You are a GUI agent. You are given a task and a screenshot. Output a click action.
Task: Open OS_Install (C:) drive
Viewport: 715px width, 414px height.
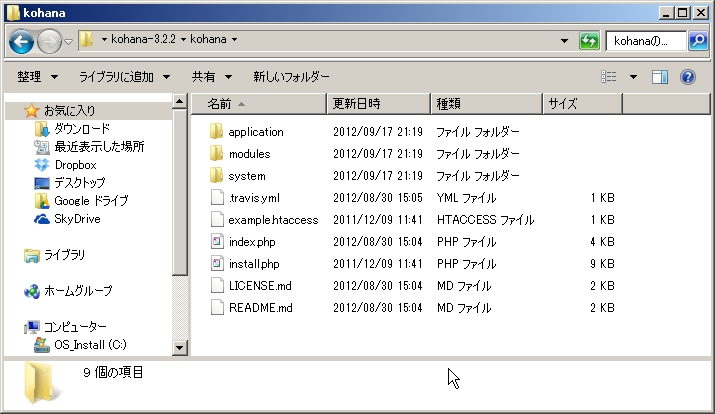90,345
